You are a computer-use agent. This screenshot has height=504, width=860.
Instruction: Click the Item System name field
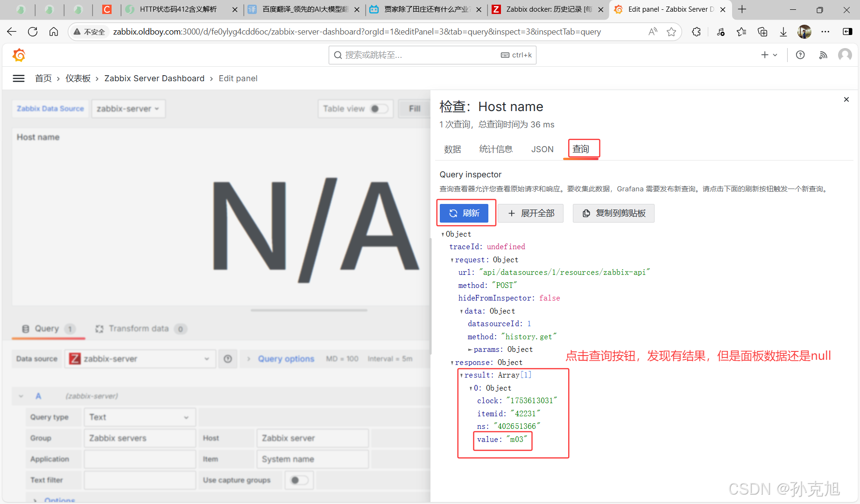pyautogui.click(x=312, y=459)
